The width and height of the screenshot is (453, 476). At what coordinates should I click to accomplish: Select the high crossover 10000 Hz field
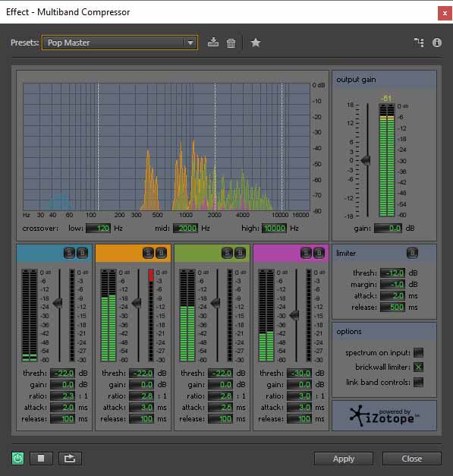point(274,228)
